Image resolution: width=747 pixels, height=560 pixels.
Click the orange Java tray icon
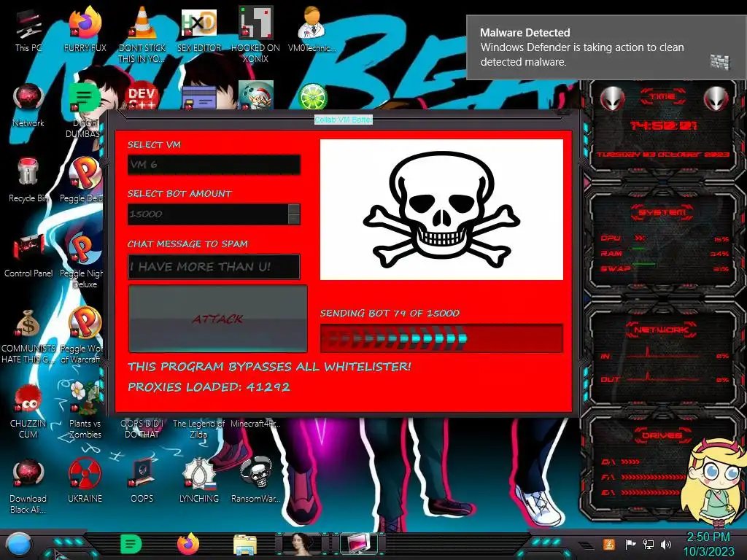tap(608, 544)
